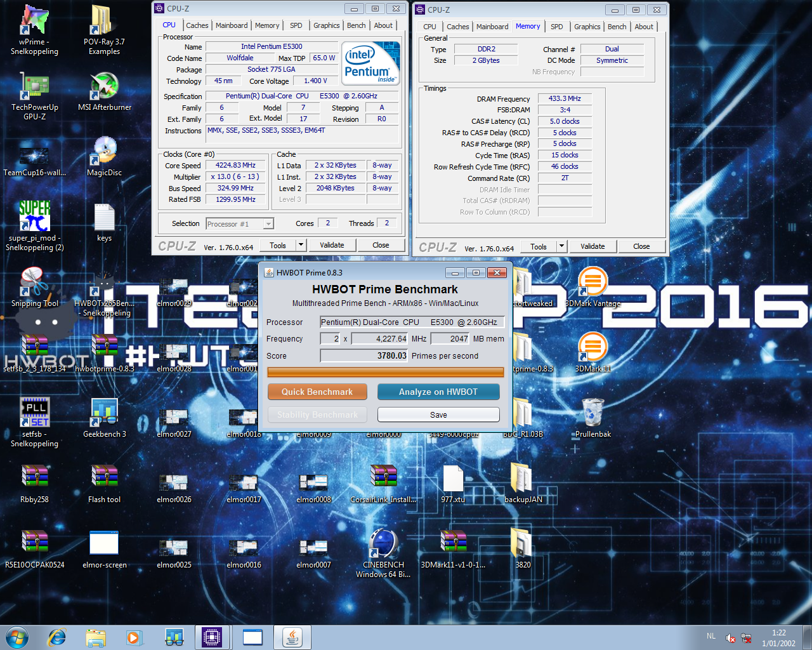Expand the Tools arrow in left CPU-Z window
The image size is (812, 650).
[301, 245]
